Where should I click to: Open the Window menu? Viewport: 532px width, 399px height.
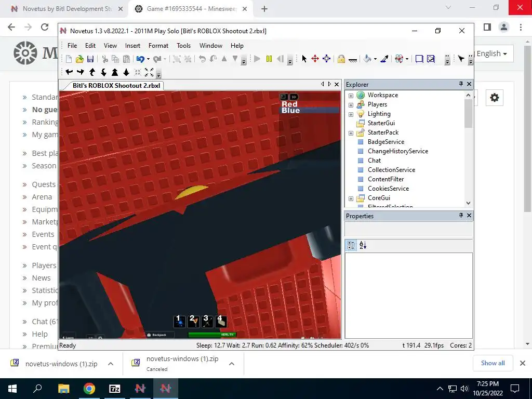point(211,46)
